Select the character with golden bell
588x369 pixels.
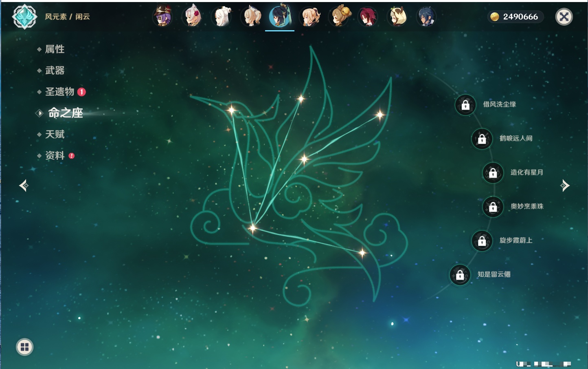[339, 17]
